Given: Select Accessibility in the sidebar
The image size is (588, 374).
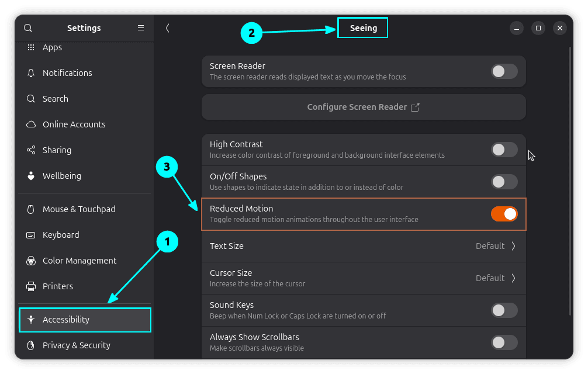Looking at the screenshot, I should [x=85, y=320].
